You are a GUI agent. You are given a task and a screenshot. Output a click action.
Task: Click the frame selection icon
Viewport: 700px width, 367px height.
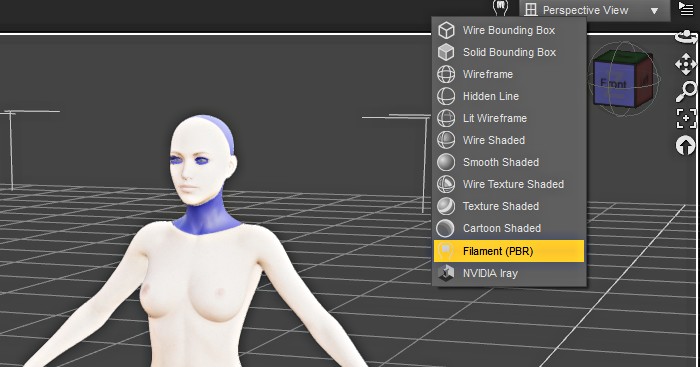[686, 118]
